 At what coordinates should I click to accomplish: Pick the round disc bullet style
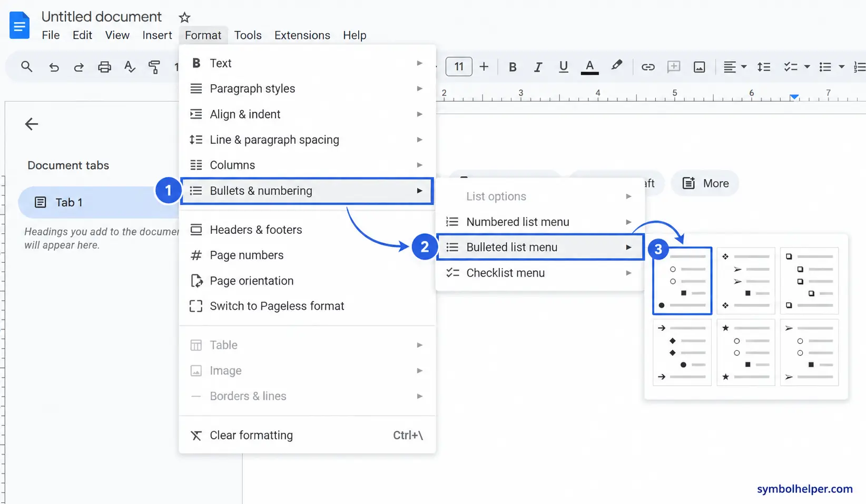682,281
